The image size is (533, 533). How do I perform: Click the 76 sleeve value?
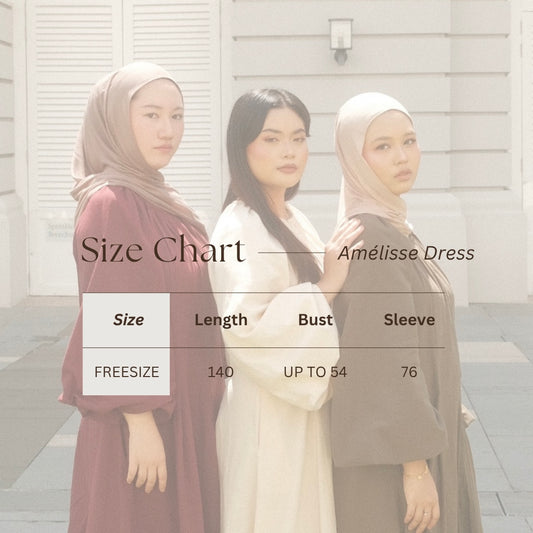click(409, 372)
